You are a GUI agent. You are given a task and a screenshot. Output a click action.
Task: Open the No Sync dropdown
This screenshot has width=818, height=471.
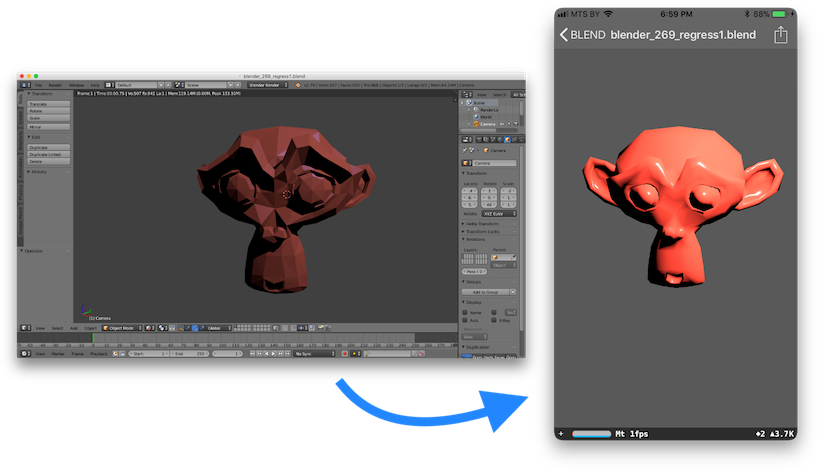tap(314, 354)
